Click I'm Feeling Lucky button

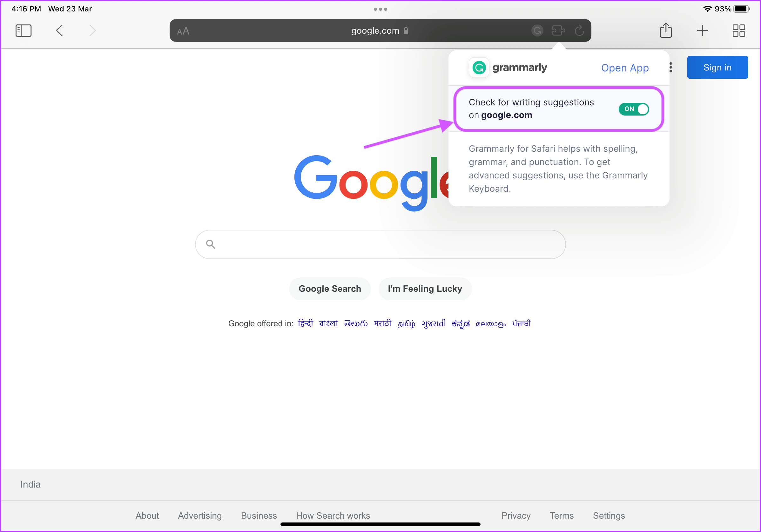[x=426, y=288]
